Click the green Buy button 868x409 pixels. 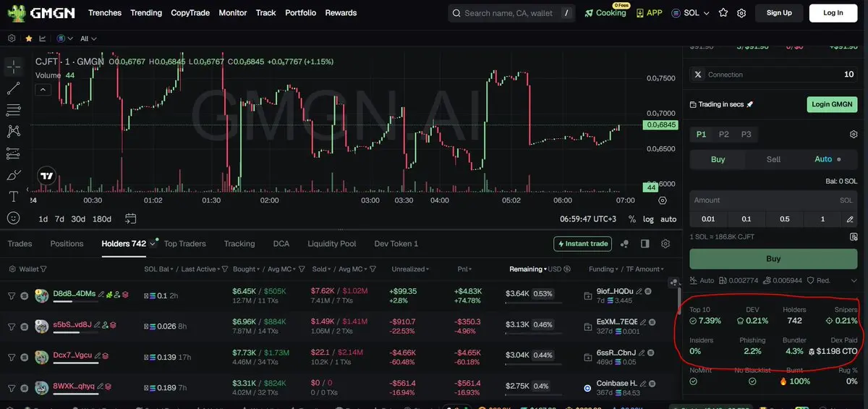pos(773,258)
